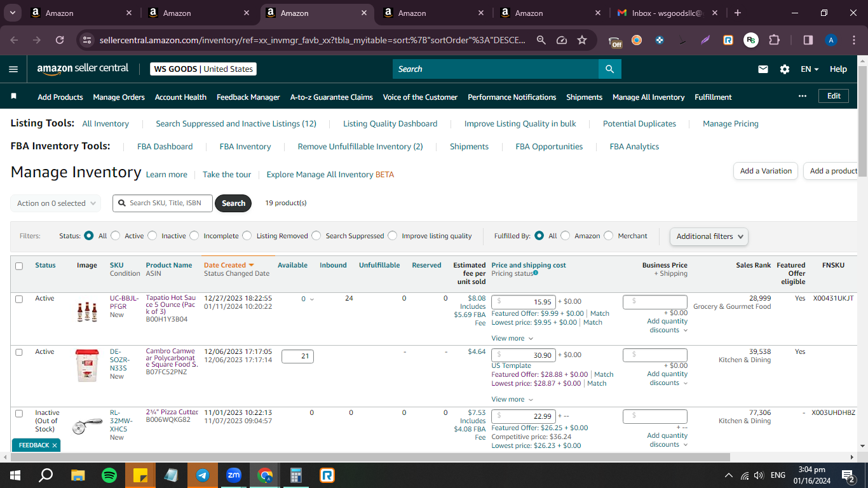Click the black Search button beside SKU field
Viewport: 868px width, 488px height.
(233, 203)
